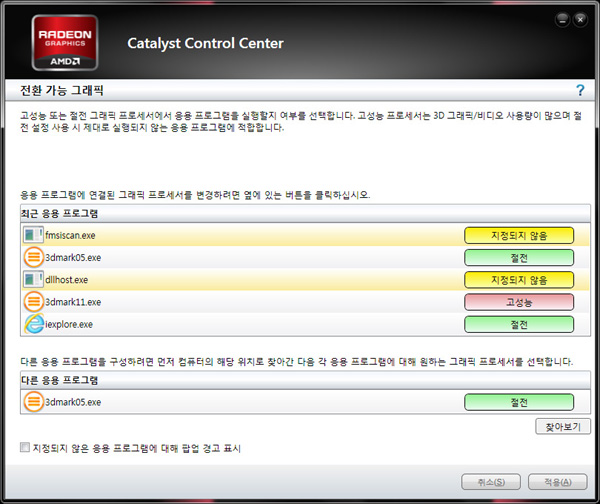This screenshot has width=600, height=504.
Task: Select 3dmark05.exe text in recent applications list
Action: click(x=73, y=258)
